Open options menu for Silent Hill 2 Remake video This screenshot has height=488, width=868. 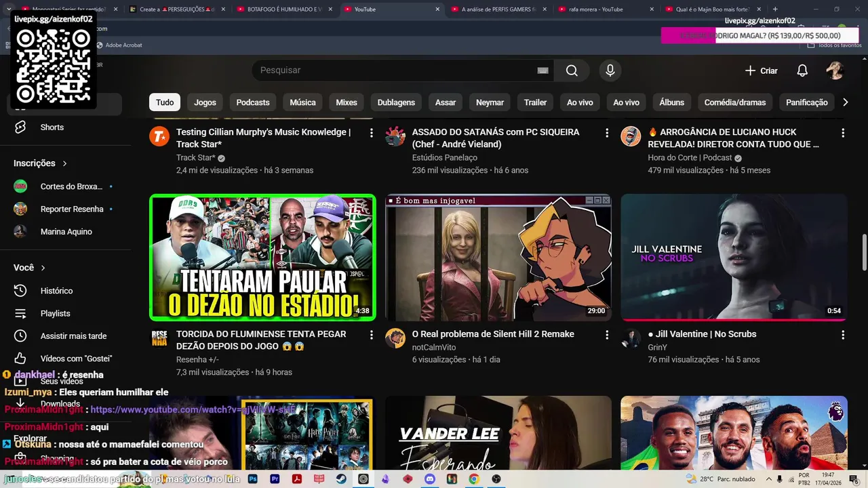[x=607, y=335]
